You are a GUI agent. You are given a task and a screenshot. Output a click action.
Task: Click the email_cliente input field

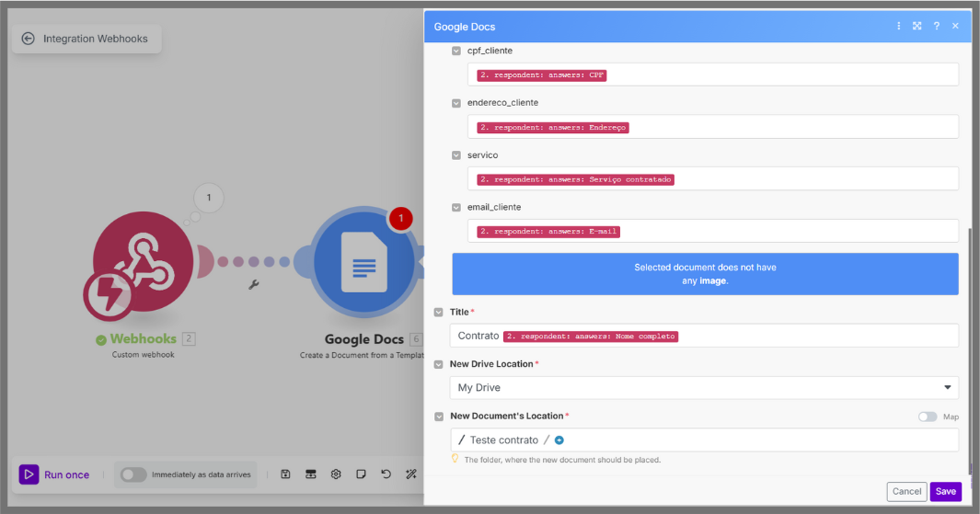(712, 232)
